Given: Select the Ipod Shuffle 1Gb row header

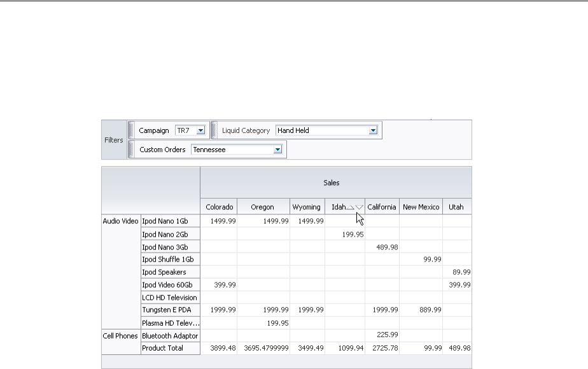Looking at the screenshot, I should [x=171, y=260].
